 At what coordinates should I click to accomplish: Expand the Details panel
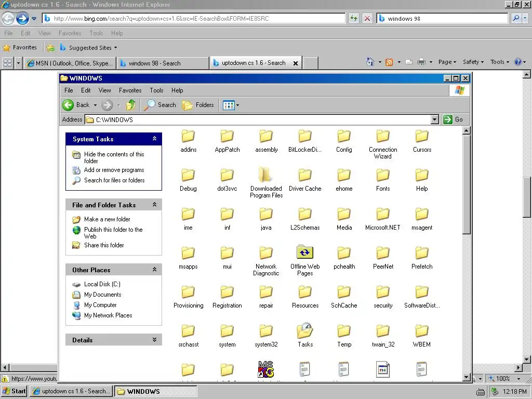click(x=154, y=340)
